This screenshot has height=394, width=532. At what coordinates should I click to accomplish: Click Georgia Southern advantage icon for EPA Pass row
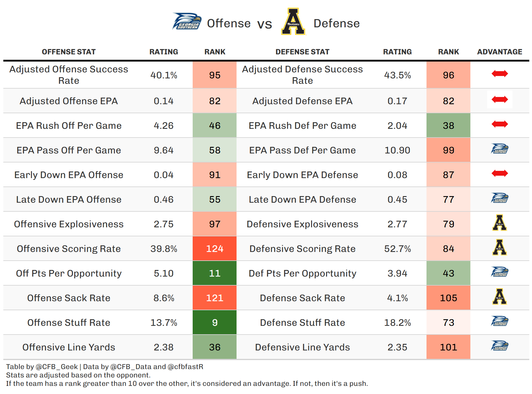click(x=500, y=149)
